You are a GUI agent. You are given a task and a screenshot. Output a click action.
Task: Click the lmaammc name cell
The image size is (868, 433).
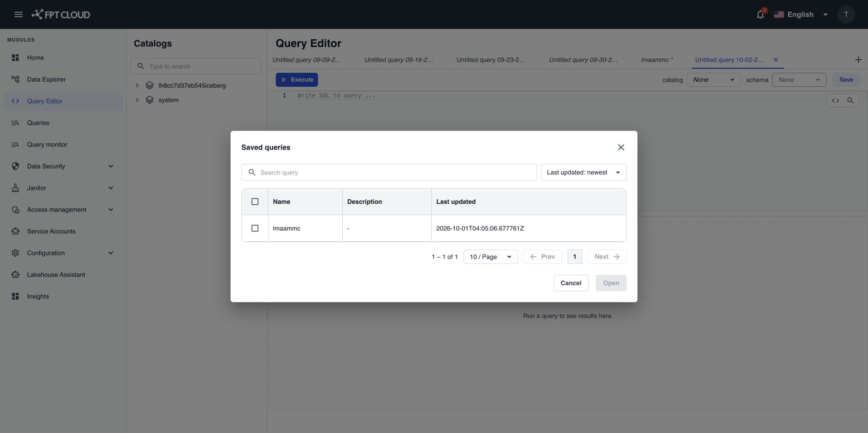[x=305, y=228]
